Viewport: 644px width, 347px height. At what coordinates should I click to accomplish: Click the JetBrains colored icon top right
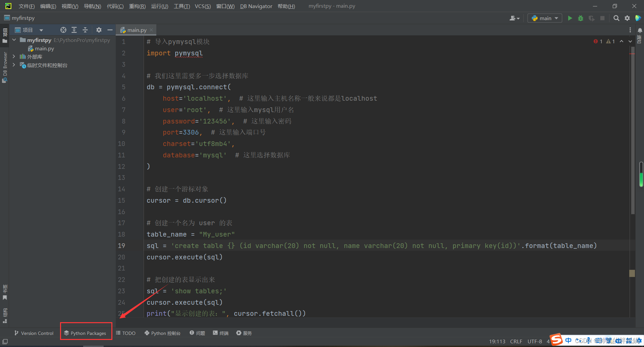[x=638, y=18]
